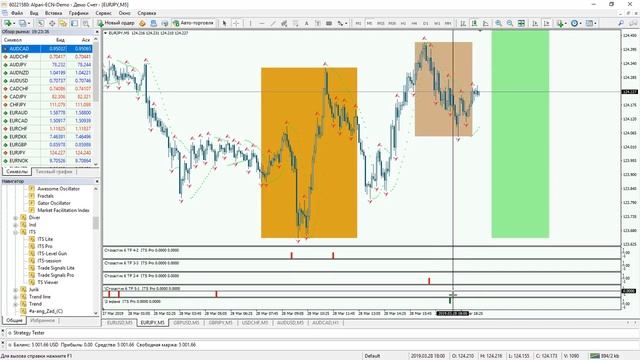640x360 pixels.
Task: Select Trade Signals Lite indicator
Action: pyautogui.click(x=56, y=268)
